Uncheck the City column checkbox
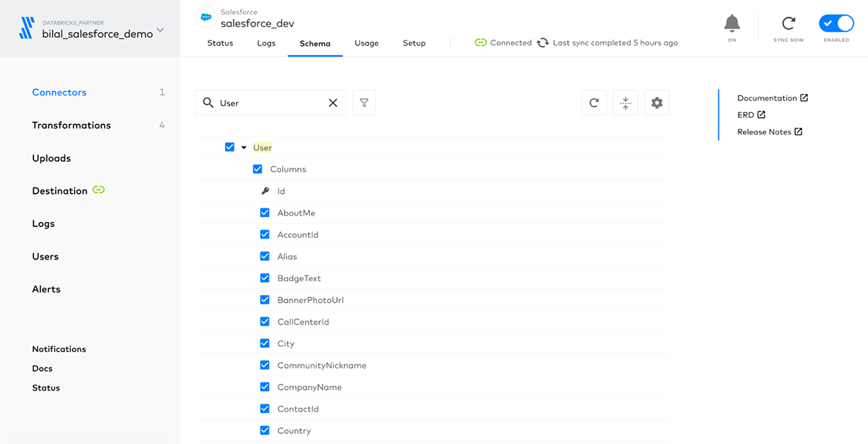Image resolution: width=868 pixels, height=444 pixels. (265, 343)
